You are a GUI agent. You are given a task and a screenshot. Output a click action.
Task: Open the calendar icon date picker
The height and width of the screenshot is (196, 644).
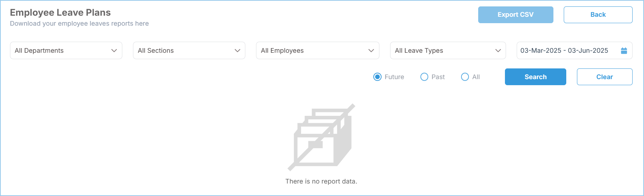click(624, 51)
